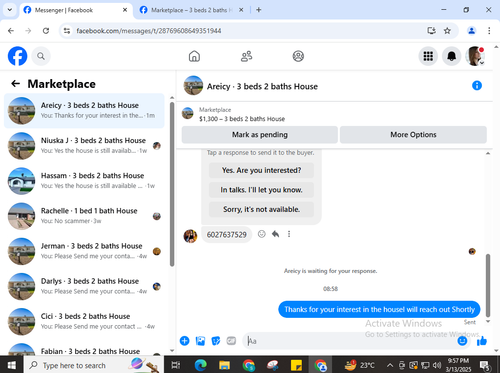Image resolution: width=500 pixels, height=373 pixels.
Task: Launch Microsoft Edge from taskbar
Action: coord(200,365)
